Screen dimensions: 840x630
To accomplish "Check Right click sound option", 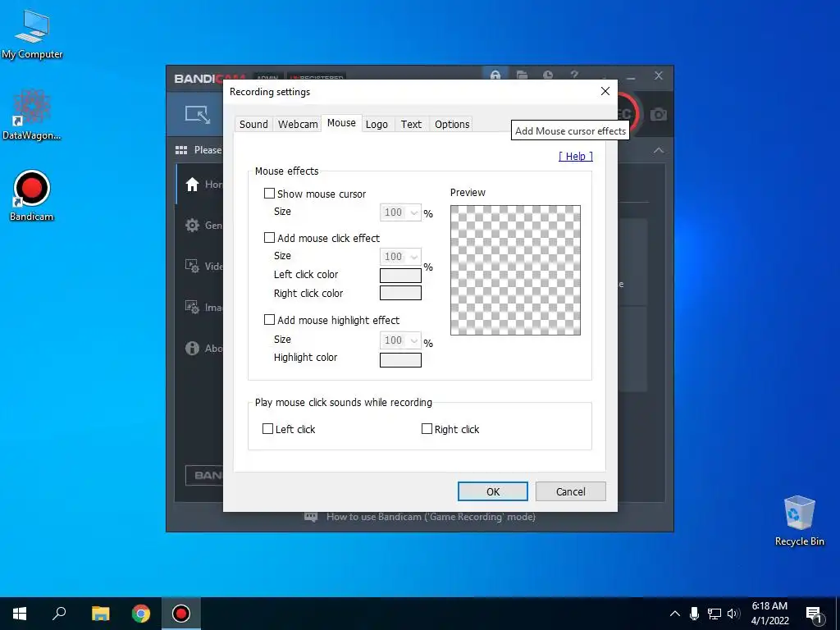I will click(427, 428).
